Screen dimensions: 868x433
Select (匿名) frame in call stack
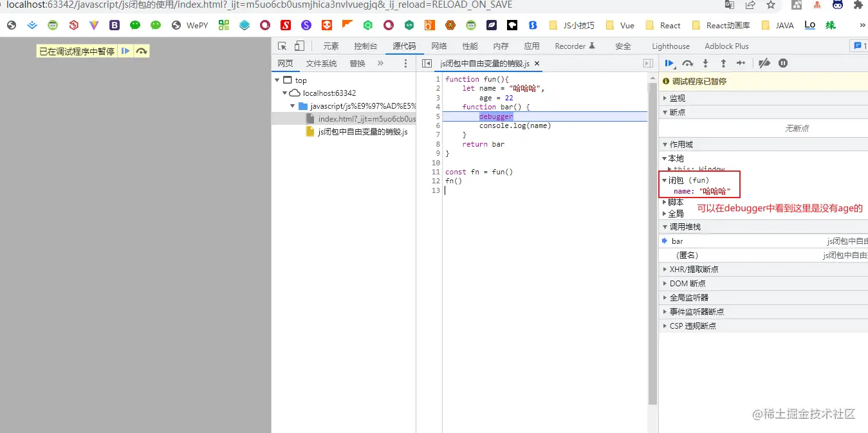[x=763, y=255]
